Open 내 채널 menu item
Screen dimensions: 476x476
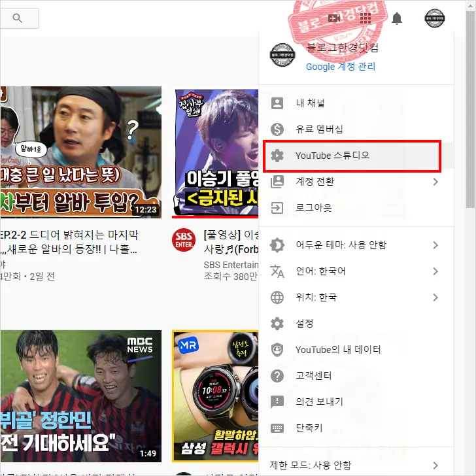point(356,103)
